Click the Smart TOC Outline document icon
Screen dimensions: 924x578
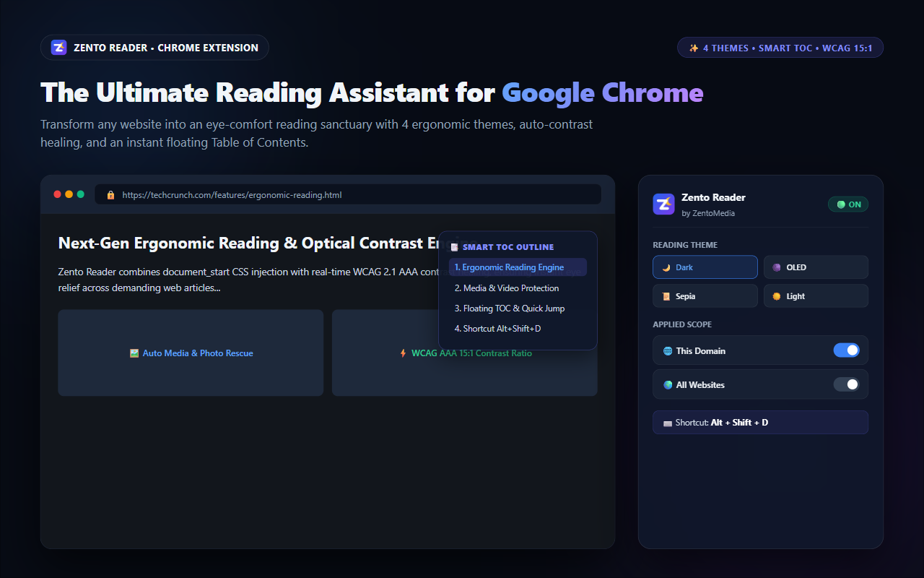pyautogui.click(x=455, y=247)
